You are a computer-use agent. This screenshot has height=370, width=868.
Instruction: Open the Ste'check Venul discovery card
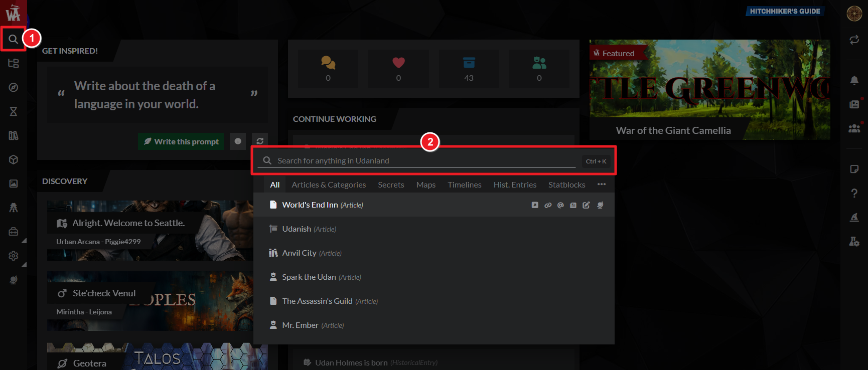click(x=150, y=300)
